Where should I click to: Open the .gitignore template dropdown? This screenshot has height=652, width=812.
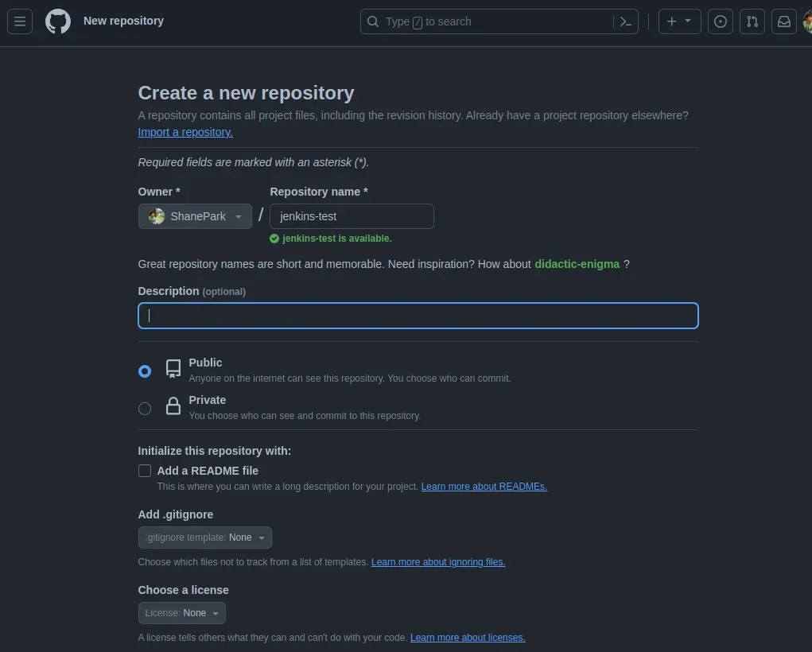coord(204,537)
